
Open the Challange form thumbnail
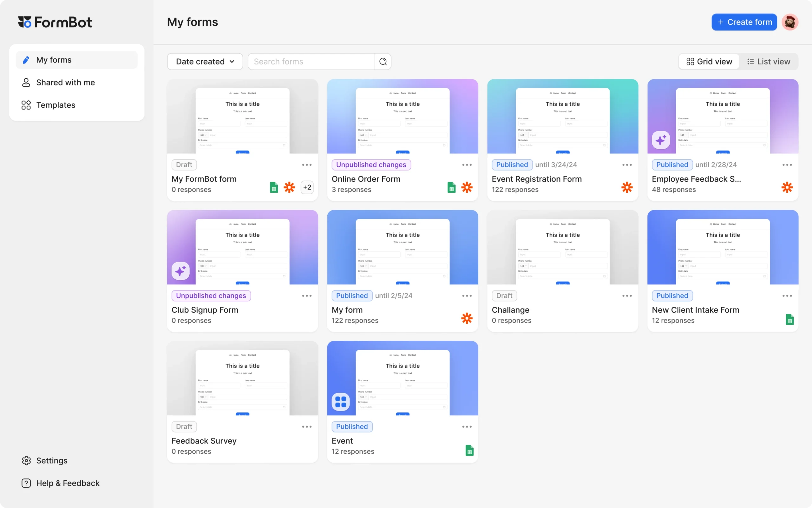[562, 247]
